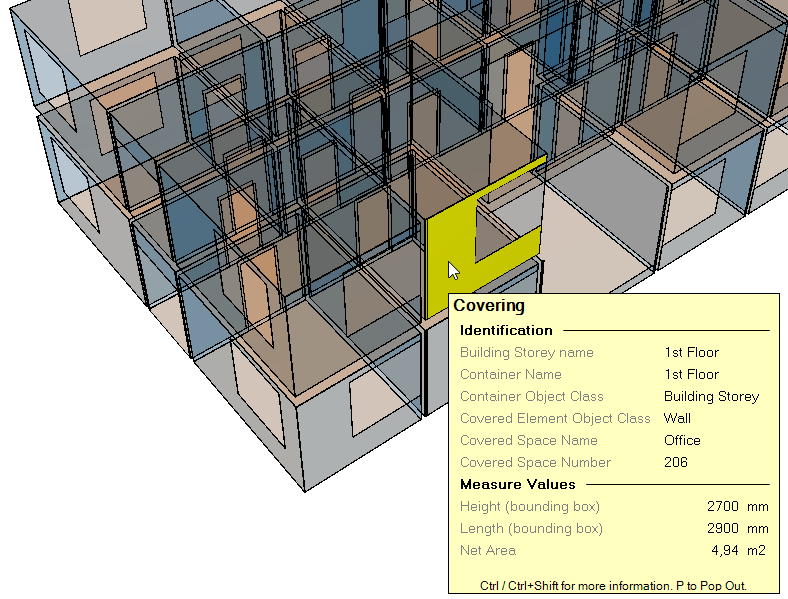The width and height of the screenshot is (788, 599).
Task: Click the 'Identification' section heading
Action: point(506,330)
